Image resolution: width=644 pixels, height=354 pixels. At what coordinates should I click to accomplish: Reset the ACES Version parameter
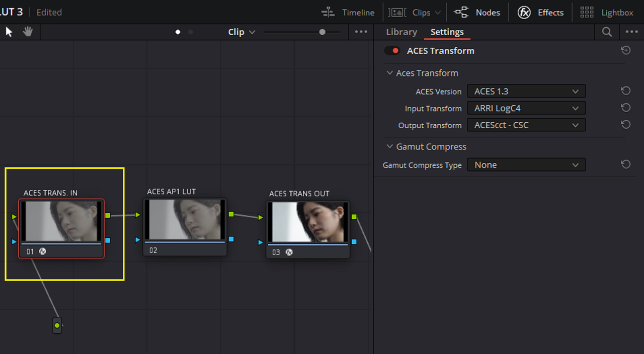pos(626,91)
